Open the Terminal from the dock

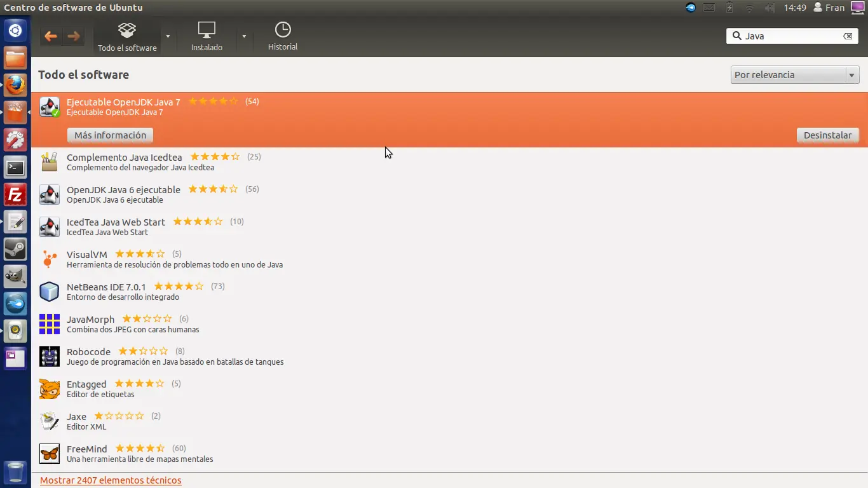(15, 167)
